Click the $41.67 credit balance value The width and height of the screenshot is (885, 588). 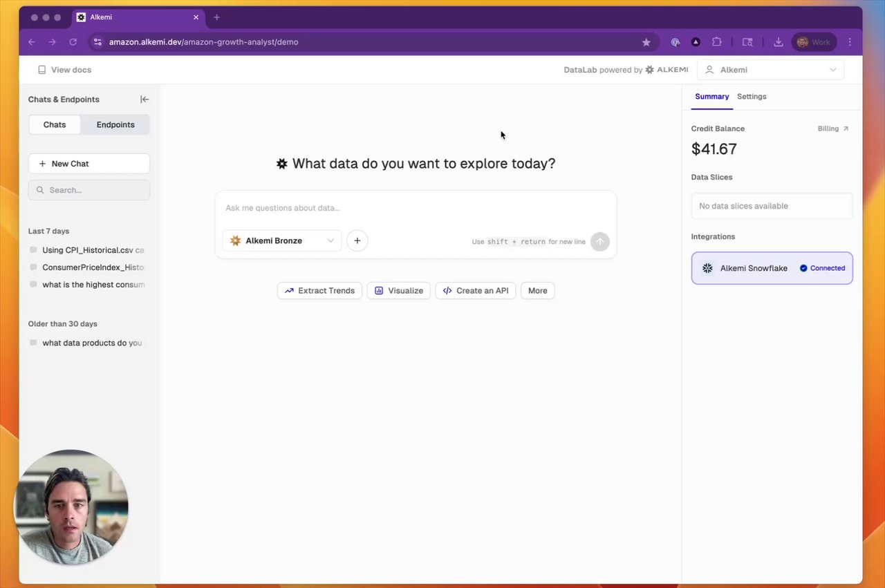(x=714, y=149)
